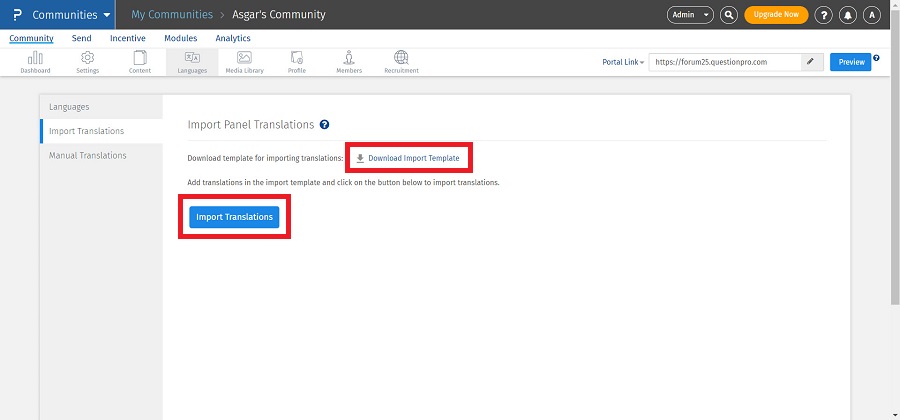The image size is (900, 420).
Task: Expand the Communities dropdown
Action: point(71,15)
